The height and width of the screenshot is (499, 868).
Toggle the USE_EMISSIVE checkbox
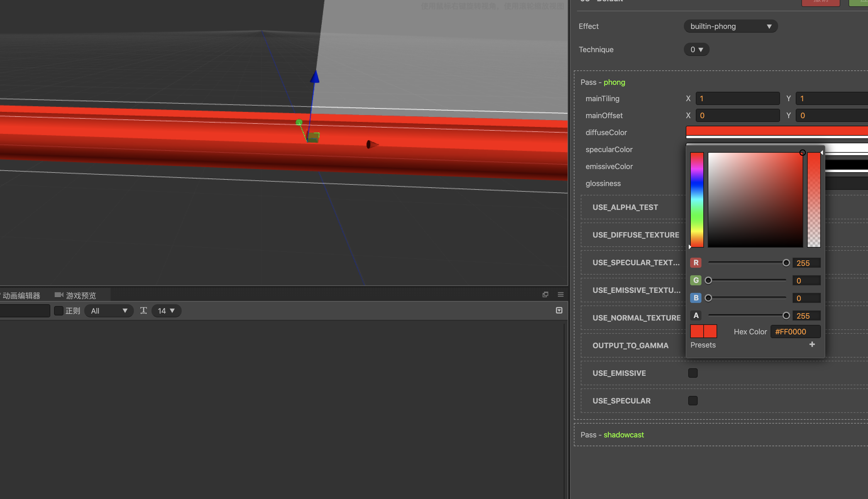click(693, 373)
